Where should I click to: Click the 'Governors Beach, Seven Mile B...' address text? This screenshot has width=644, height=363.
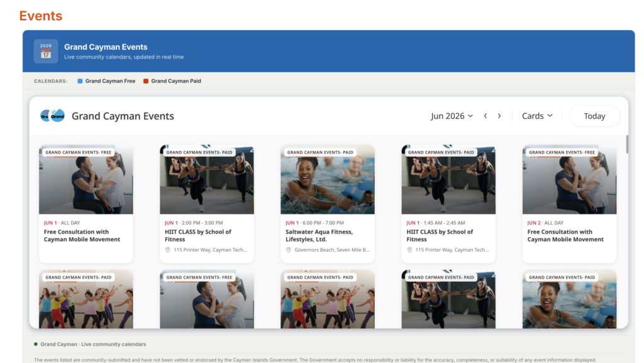(332, 250)
